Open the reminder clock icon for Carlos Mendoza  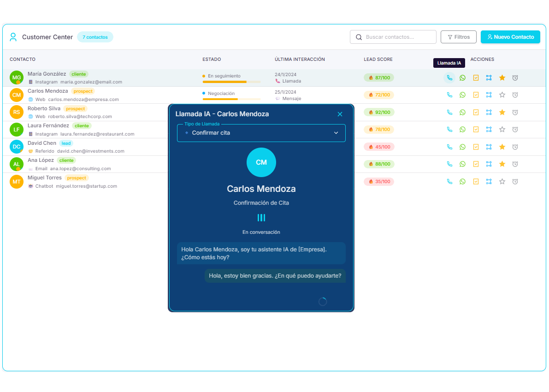515,95
